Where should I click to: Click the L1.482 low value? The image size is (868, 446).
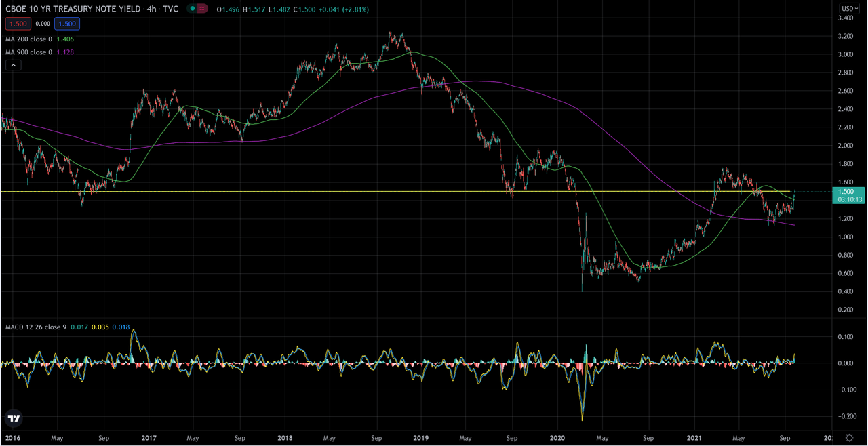click(x=281, y=8)
